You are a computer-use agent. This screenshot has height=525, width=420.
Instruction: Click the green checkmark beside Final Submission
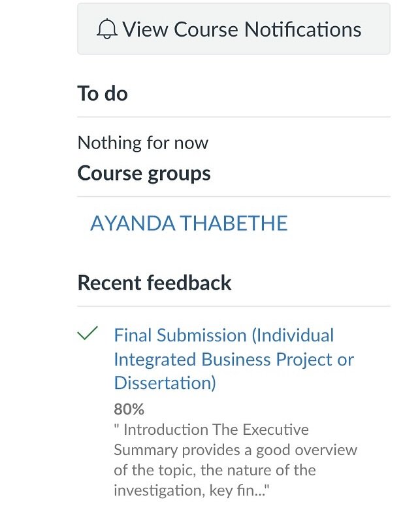coord(88,334)
